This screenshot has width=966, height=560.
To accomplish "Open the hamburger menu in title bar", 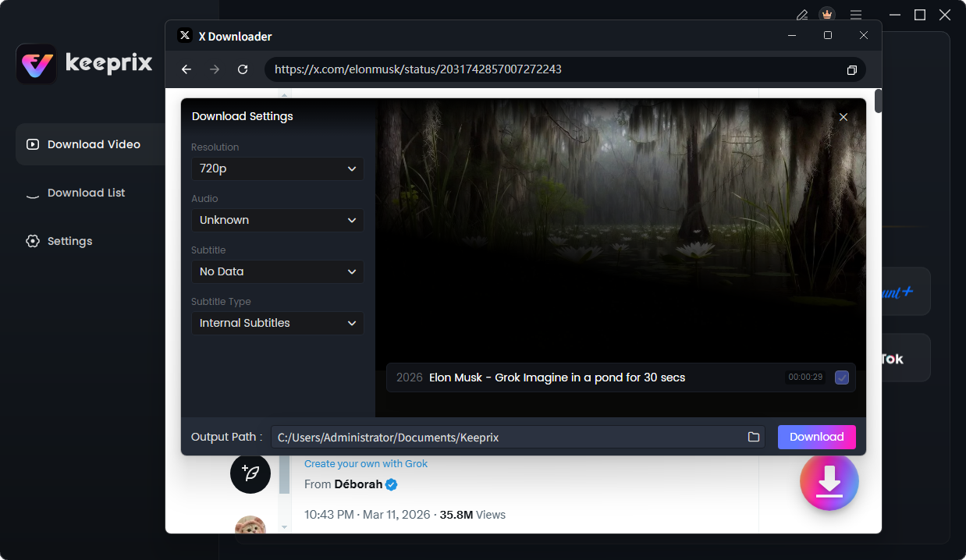I will tap(856, 15).
